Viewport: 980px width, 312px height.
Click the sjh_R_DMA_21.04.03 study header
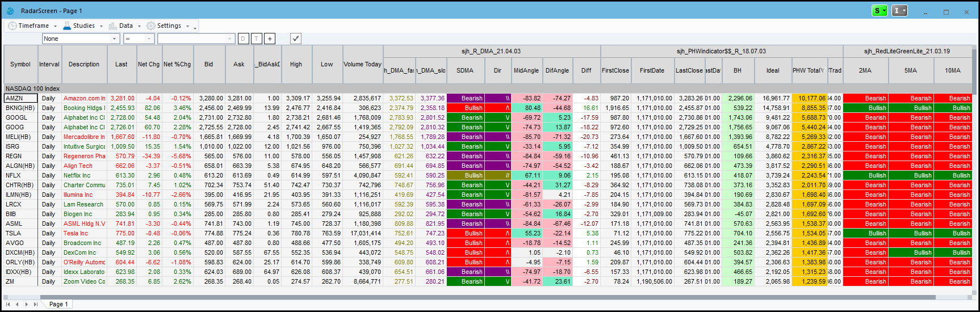491,51
